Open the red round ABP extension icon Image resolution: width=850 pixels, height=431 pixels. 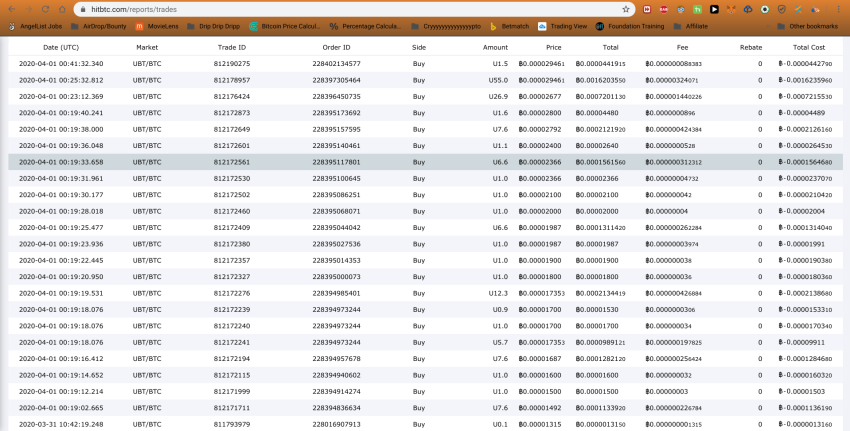pyautogui.click(x=664, y=9)
